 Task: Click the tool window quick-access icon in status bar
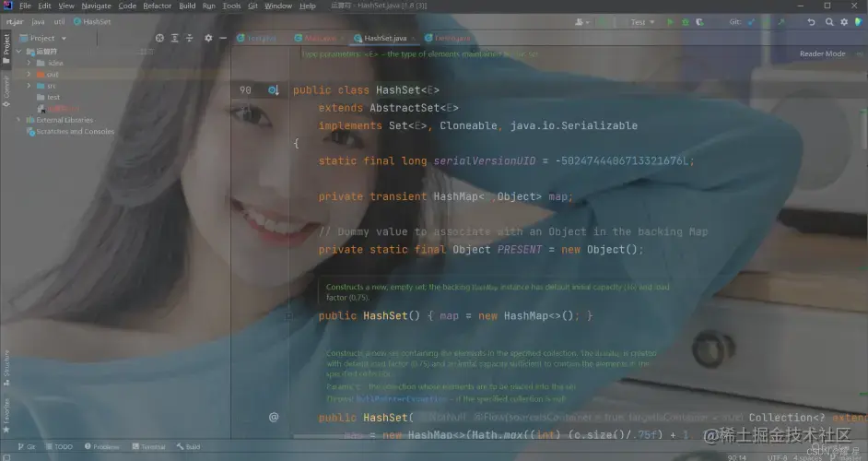[x=6, y=457]
